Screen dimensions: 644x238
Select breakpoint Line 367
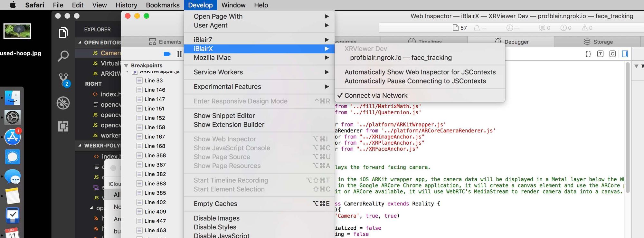(x=155, y=165)
